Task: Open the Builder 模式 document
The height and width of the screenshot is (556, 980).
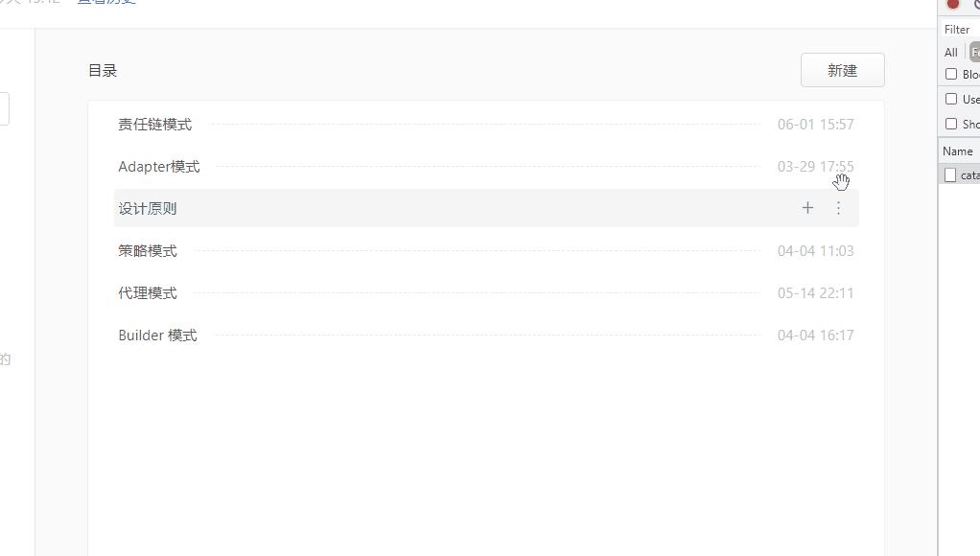Action: pos(157,336)
